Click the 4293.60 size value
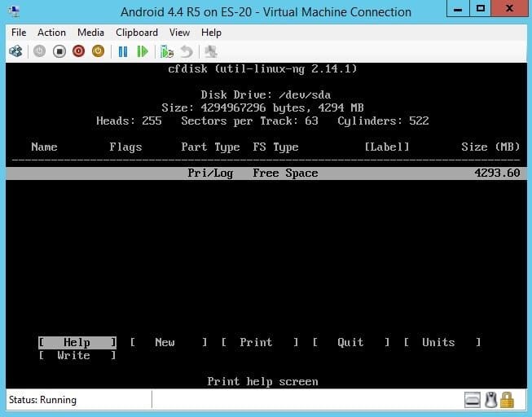The width and height of the screenshot is (532, 417). [497, 173]
